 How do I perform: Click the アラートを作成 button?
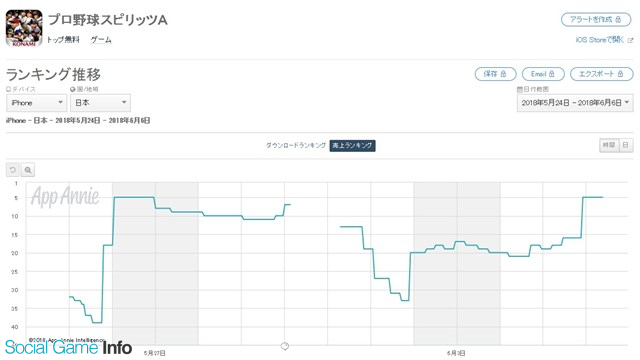pyautogui.click(x=596, y=20)
